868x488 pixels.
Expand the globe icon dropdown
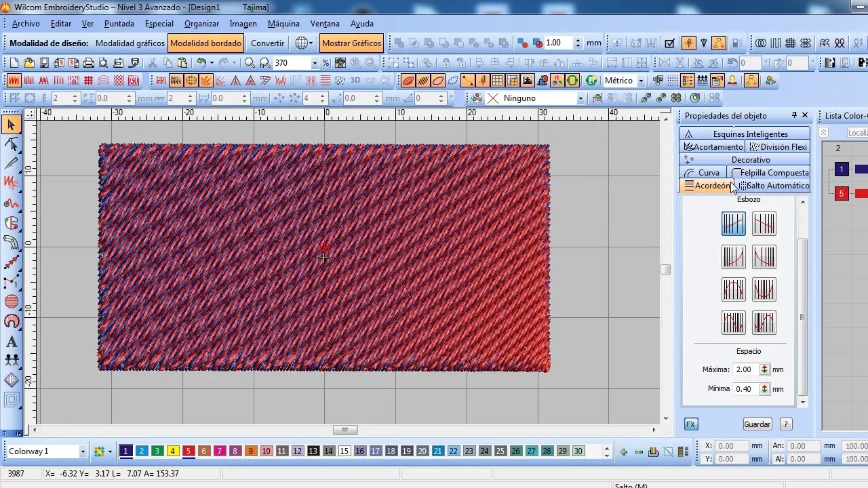pos(311,43)
